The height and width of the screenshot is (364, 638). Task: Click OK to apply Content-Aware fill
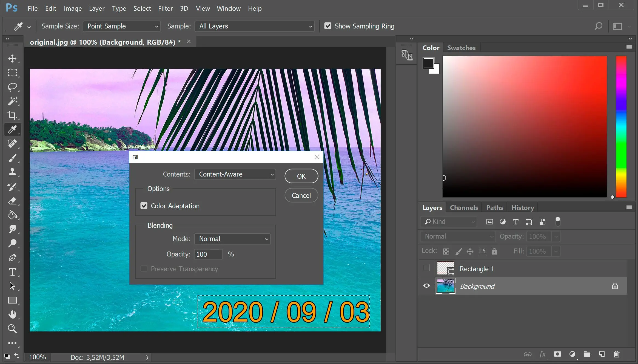[301, 176]
